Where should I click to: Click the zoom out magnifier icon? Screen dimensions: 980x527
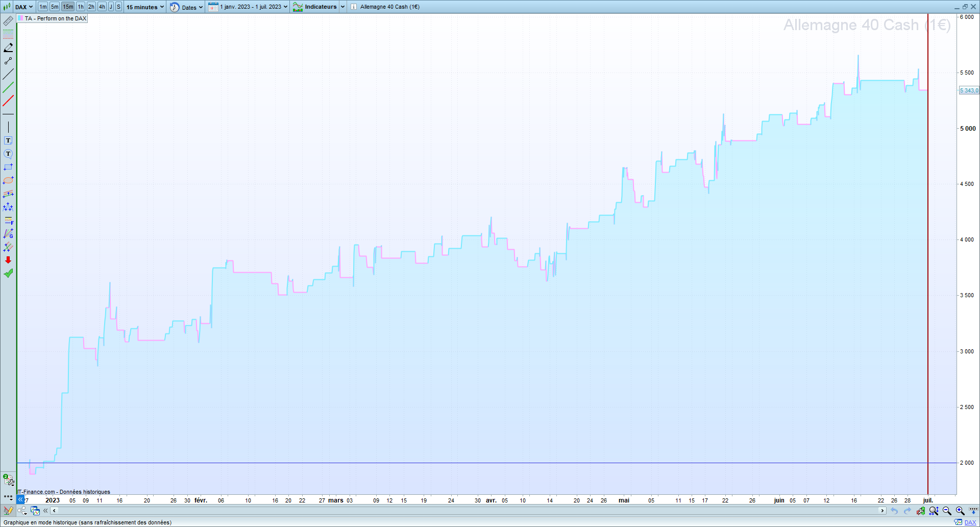coord(947,511)
